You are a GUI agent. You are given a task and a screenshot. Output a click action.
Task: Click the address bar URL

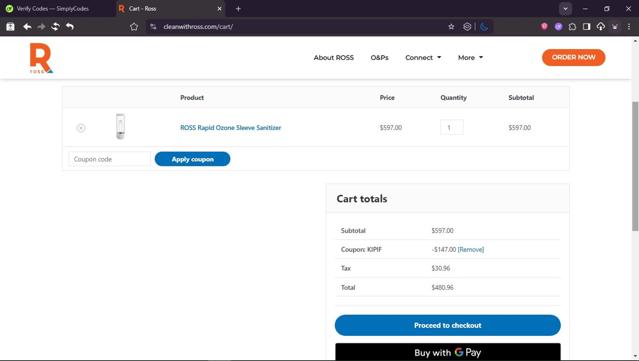pyautogui.click(x=198, y=26)
